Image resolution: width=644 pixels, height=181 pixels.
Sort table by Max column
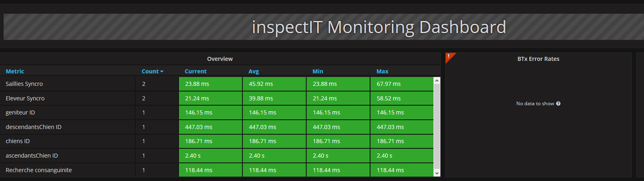[382, 71]
